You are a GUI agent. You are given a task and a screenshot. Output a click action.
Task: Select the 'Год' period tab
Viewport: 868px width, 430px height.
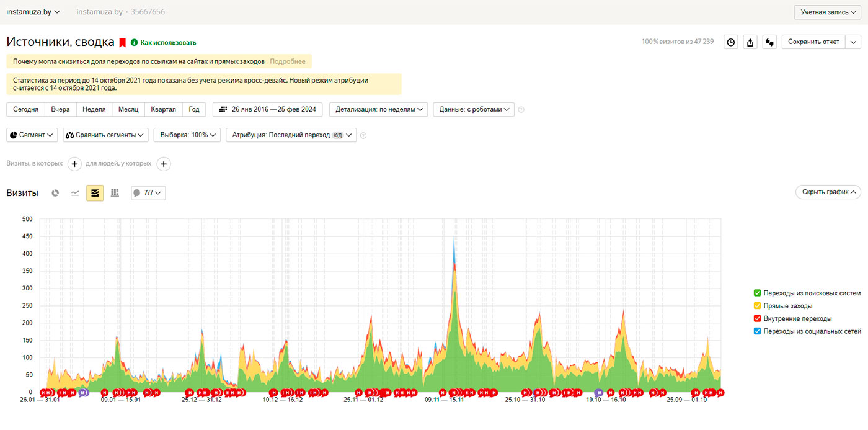[x=194, y=109]
